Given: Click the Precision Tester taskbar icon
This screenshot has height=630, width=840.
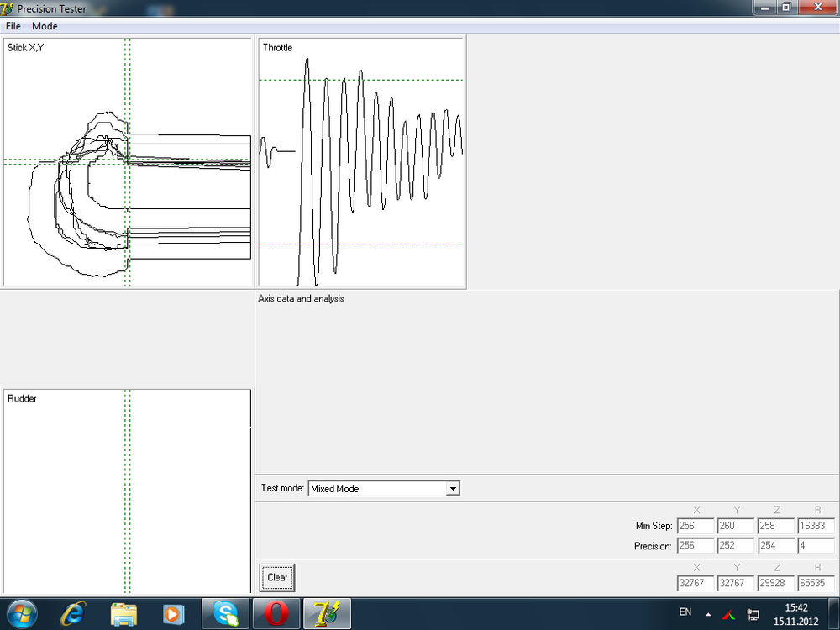Looking at the screenshot, I should (x=327, y=614).
